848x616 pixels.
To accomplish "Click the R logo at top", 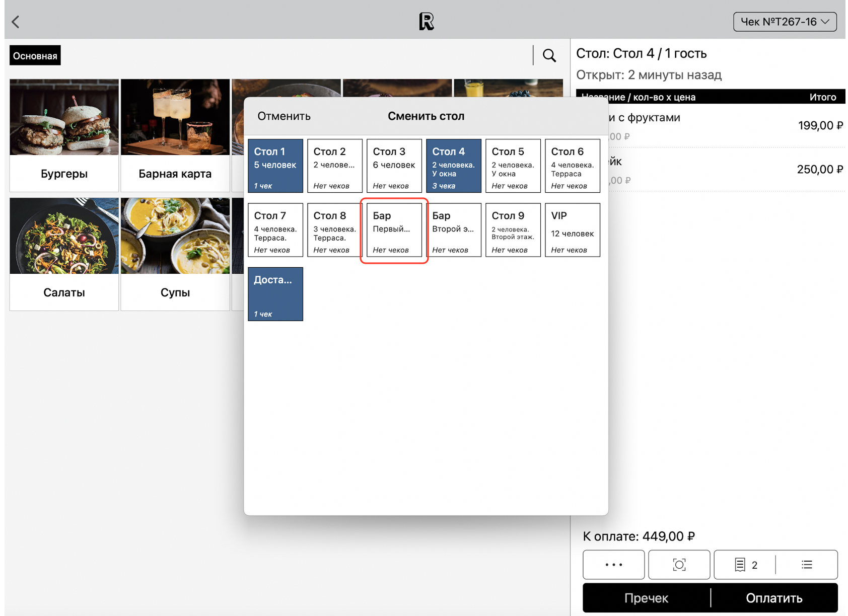I will [426, 22].
